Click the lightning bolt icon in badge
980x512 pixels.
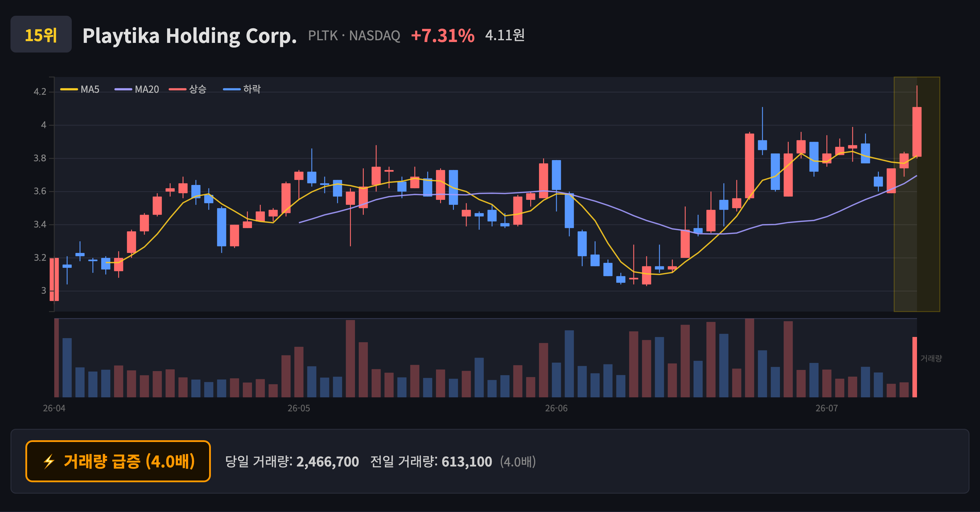click(x=49, y=462)
